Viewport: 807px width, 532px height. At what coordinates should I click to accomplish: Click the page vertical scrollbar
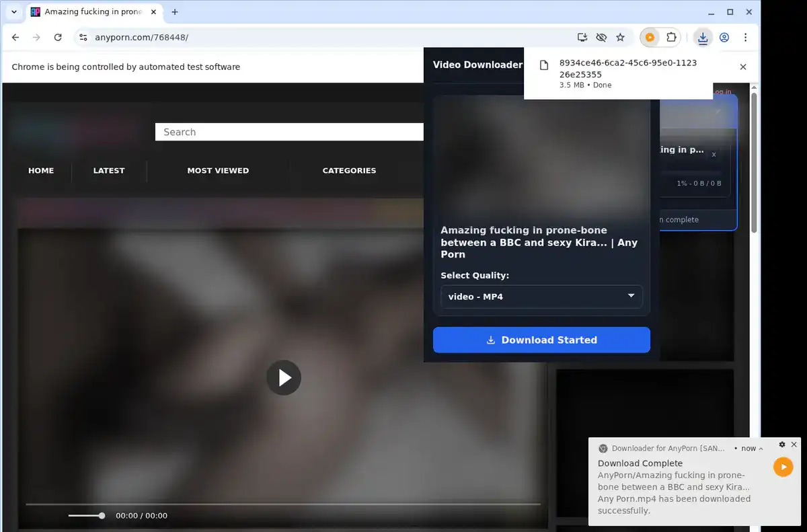[754, 161]
